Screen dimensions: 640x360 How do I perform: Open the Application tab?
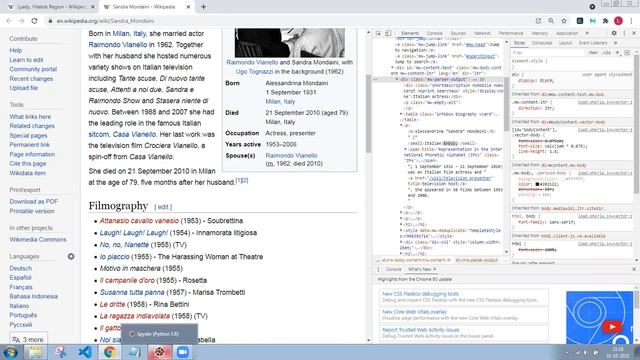567,33
